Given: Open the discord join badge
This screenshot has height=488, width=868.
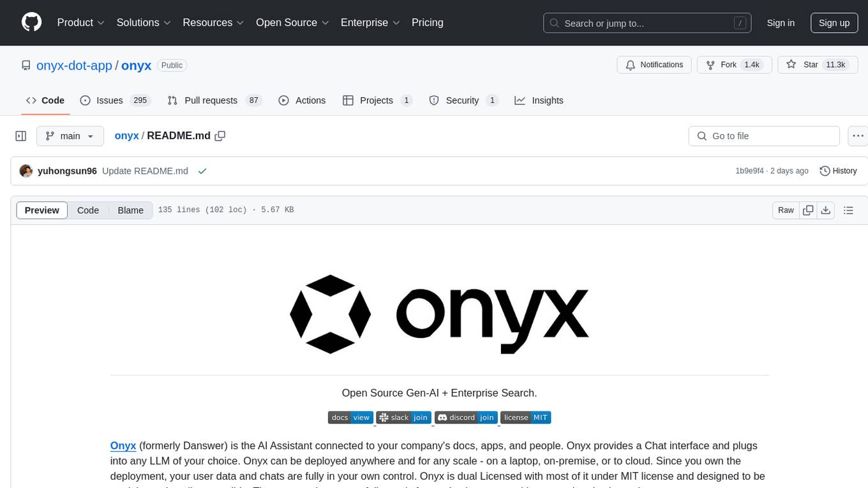Looking at the screenshot, I should coord(466,418).
